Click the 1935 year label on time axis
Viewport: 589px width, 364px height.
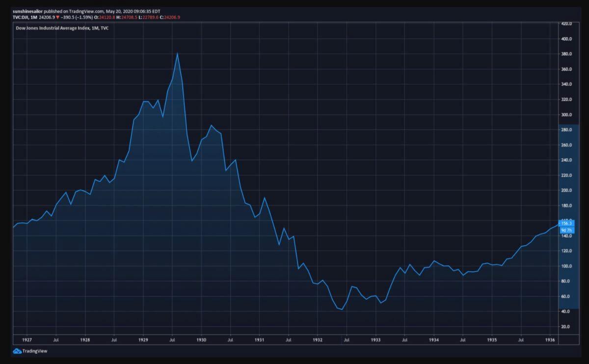click(492, 339)
